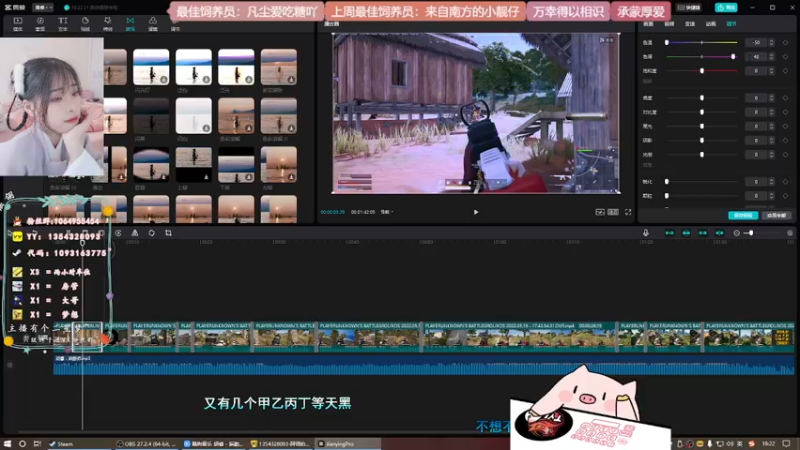Click the microphone record icon

pyautogui.click(x=645, y=233)
